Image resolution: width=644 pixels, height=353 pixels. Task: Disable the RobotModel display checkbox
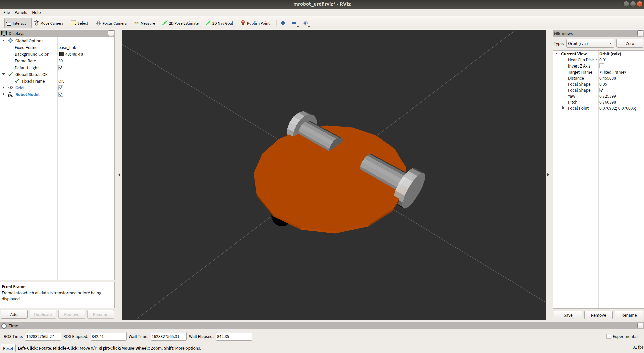[61, 94]
